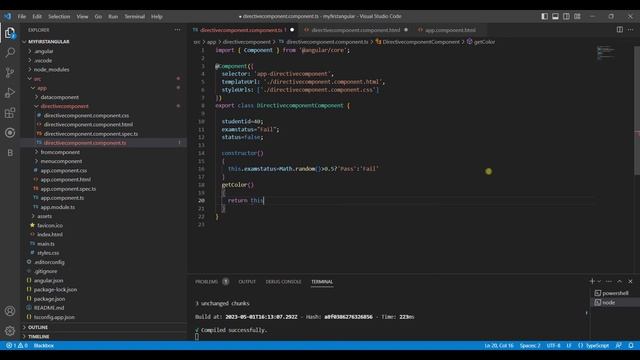This screenshot has width=640, height=360.
Task: Open the Source Control view
Action: pyautogui.click(x=10, y=73)
